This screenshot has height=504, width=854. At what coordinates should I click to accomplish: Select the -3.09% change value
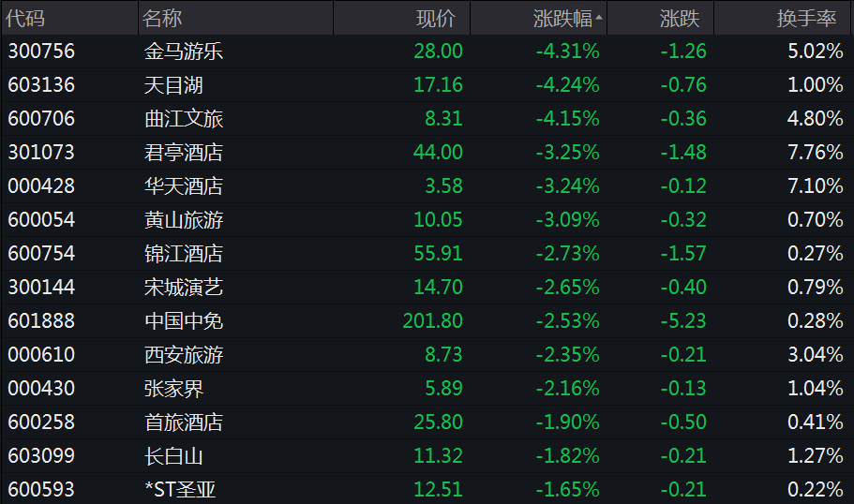click(567, 220)
